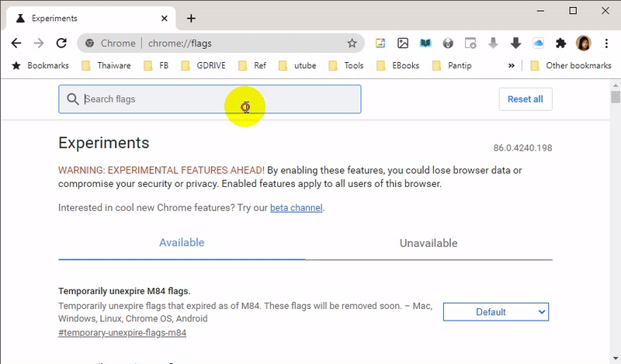Click the vertical page scrollbar thumb
Screen dimensions: 621x364
(x=615, y=97)
